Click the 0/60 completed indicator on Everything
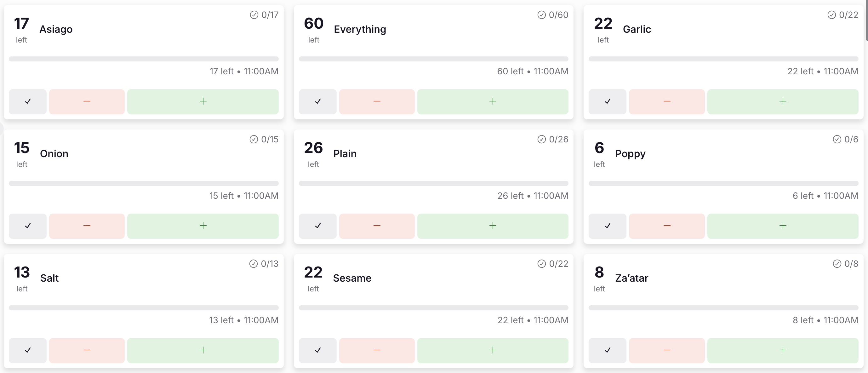Viewport: 868px width, 373px height. pos(553,15)
